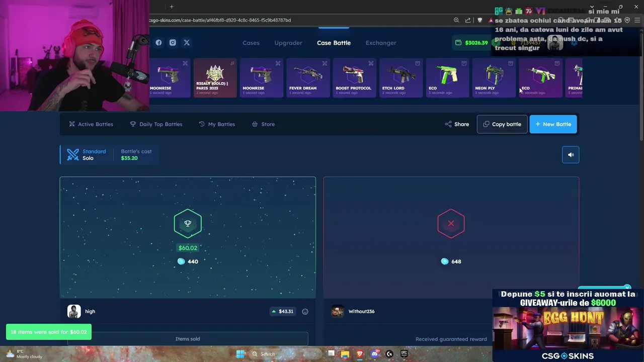The width and height of the screenshot is (644, 362).
Task: Open the Exchanger page
Action: click(381, 43)
